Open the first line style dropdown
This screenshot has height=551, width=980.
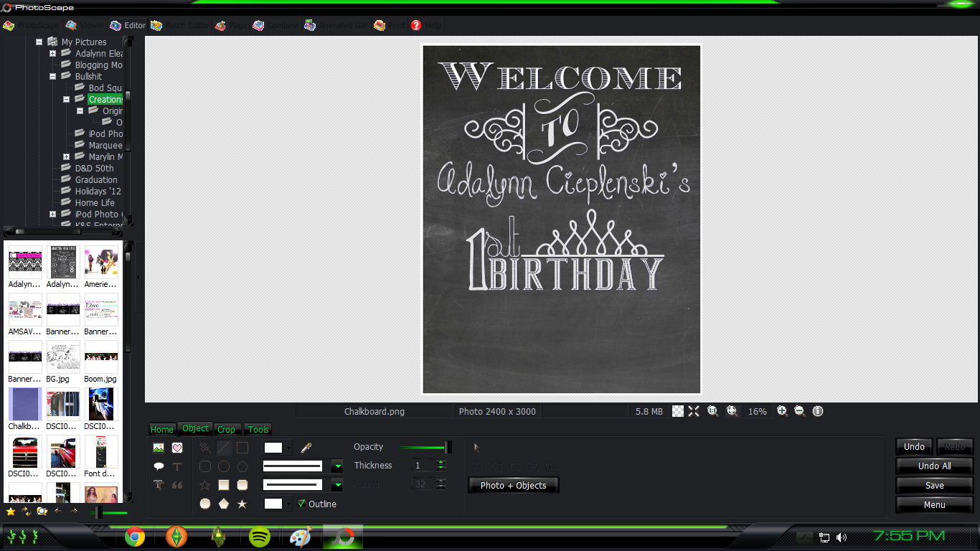tap(337, 466)
